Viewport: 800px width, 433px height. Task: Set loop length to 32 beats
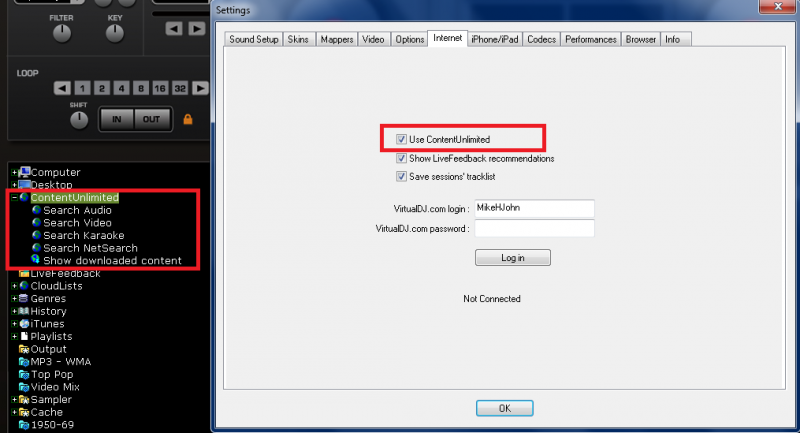(180, 88)
